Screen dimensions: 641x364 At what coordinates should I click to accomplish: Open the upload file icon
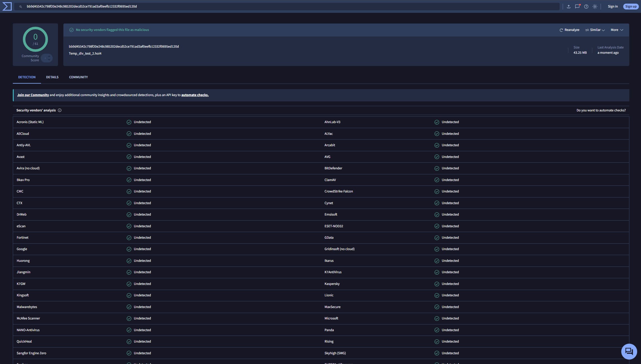(569, 6)
